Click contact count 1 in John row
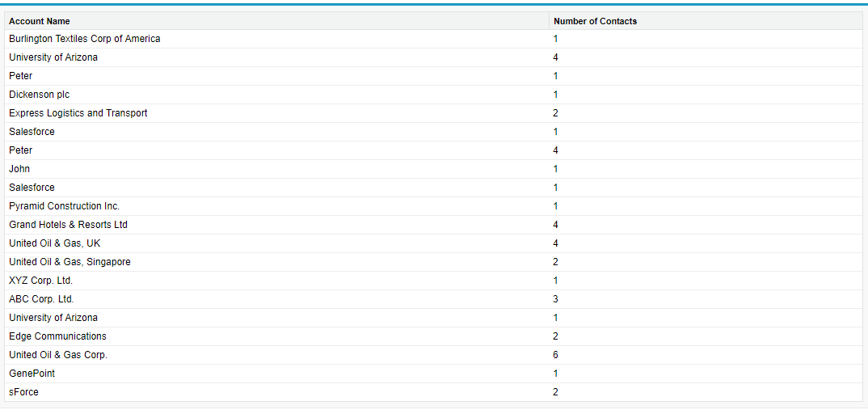Screen dimensions: 868x414 (x=555, y=169)
